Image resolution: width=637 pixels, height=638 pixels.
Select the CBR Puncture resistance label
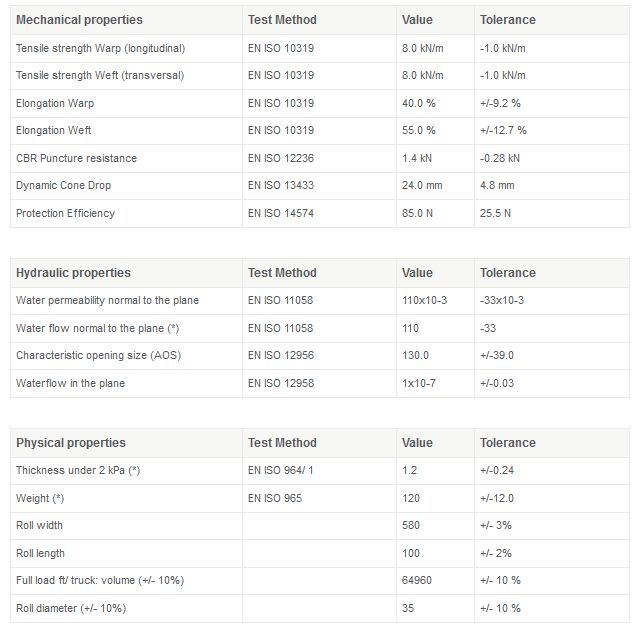pyautogui.click(x=76, y=158)
